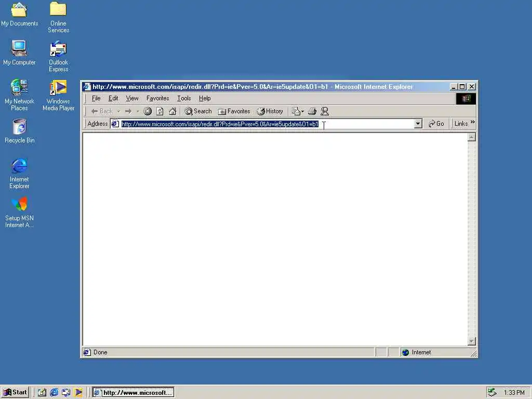The image size is (532, 399).
Task: Expand the Links toolbar chevron
Action: click(x=473, y=122)
